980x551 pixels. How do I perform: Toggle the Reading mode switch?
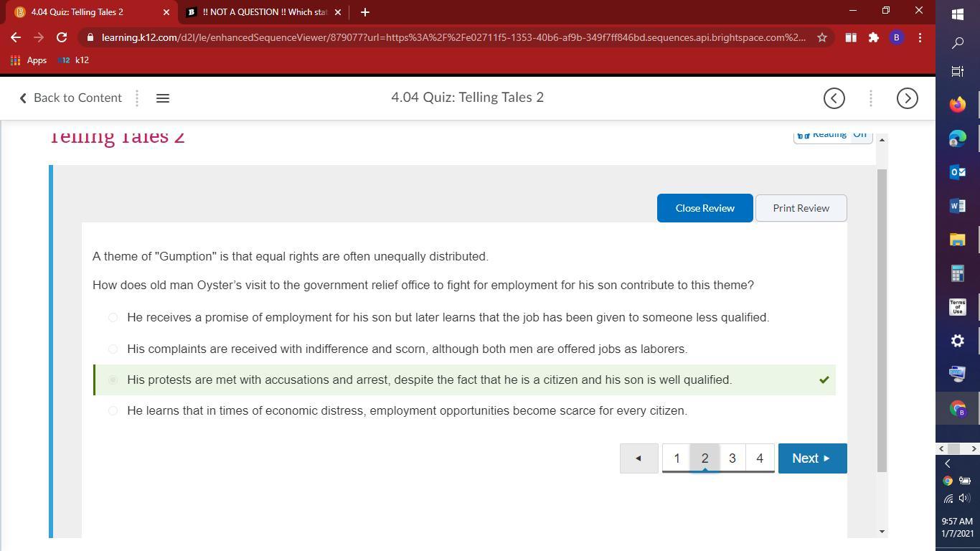(x=833, y=136)
